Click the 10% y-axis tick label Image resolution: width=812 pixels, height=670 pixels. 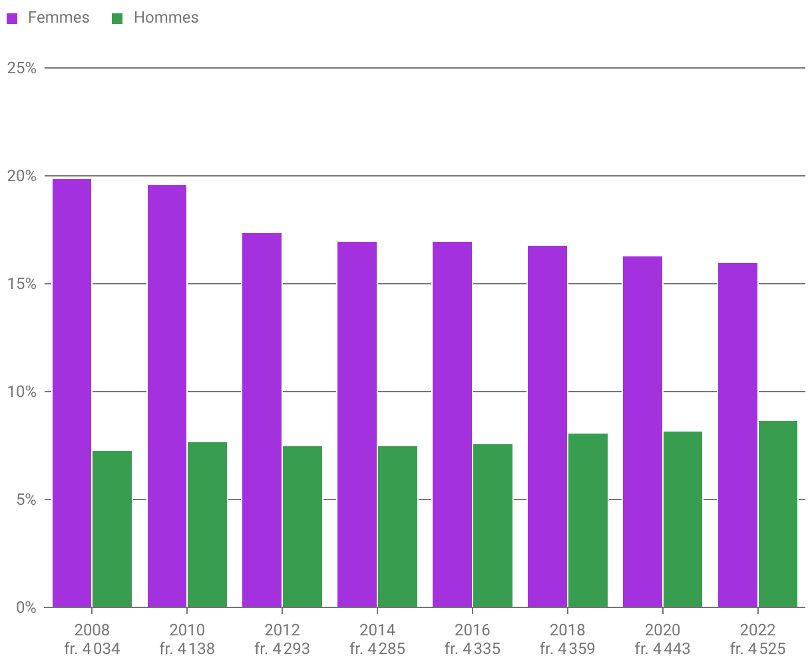click(21, 392)
